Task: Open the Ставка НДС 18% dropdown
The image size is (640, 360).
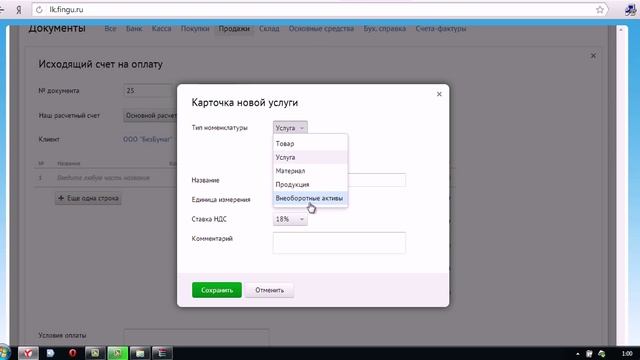Action: click(x=290, y=219)
